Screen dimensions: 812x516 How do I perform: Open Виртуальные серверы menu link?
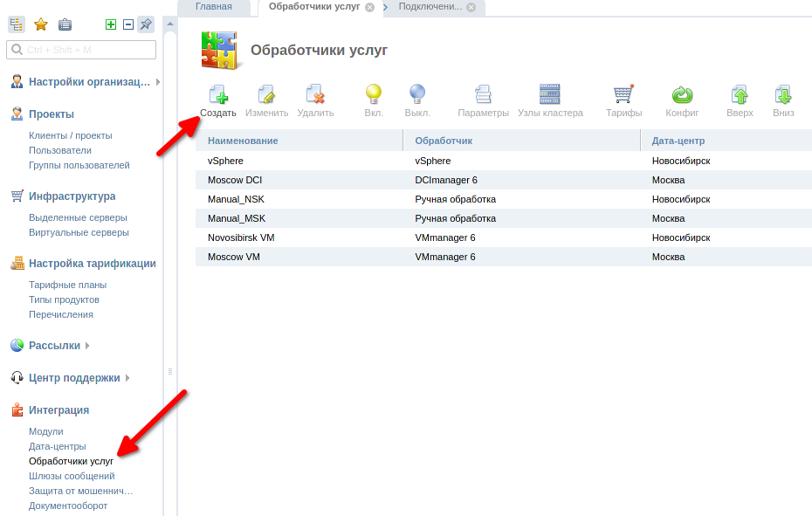pos(79,232)
